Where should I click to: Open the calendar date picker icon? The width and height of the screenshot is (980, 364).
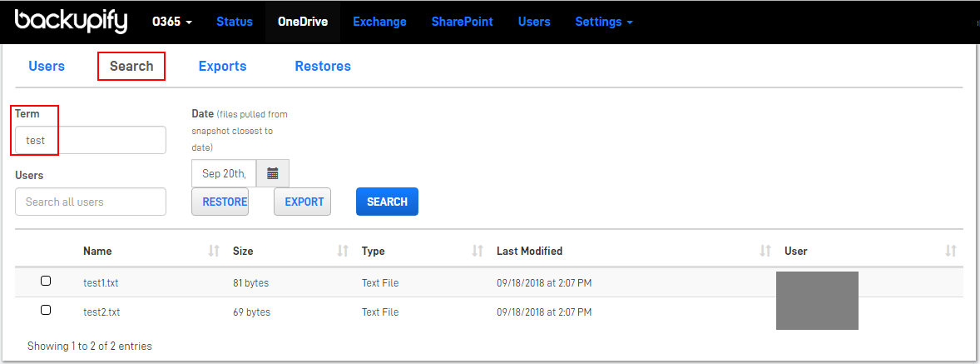[x=272, y=174]
